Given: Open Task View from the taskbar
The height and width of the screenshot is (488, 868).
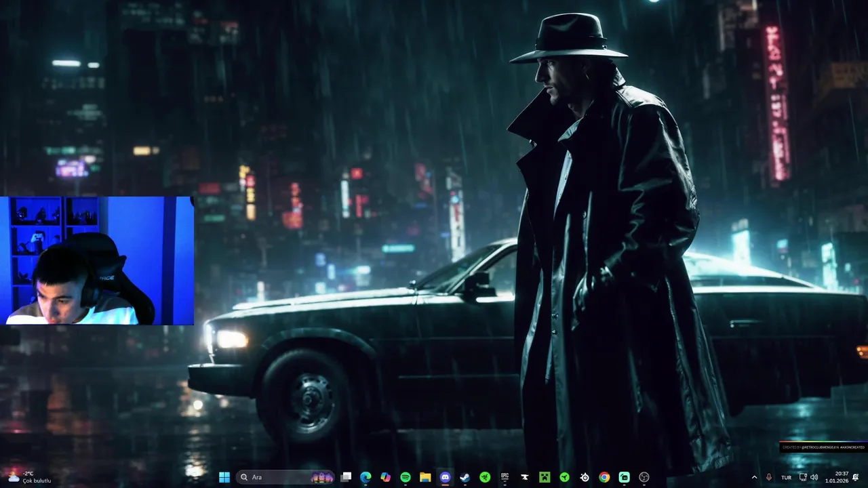Looking at the screenshot, I should coord(346,477).
